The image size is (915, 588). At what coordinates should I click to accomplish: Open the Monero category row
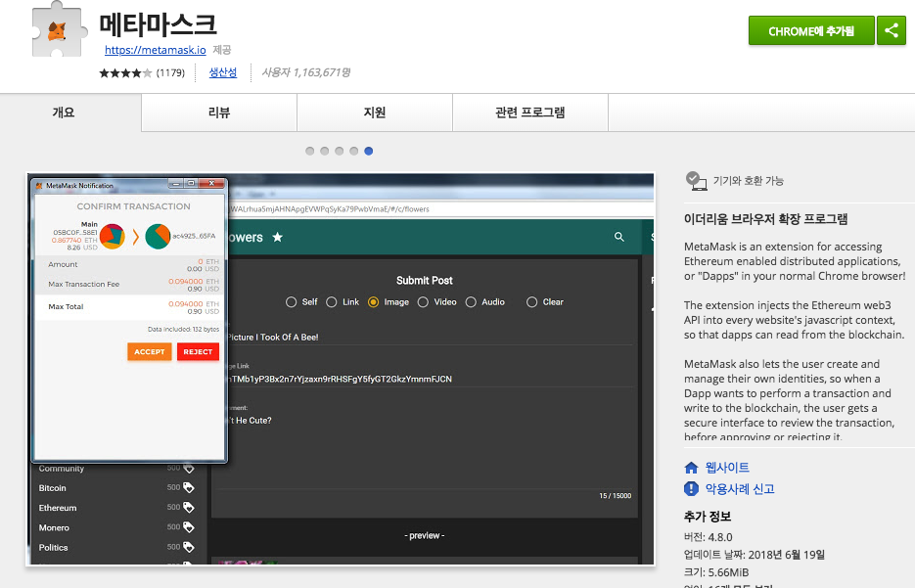tap(116, 527)
